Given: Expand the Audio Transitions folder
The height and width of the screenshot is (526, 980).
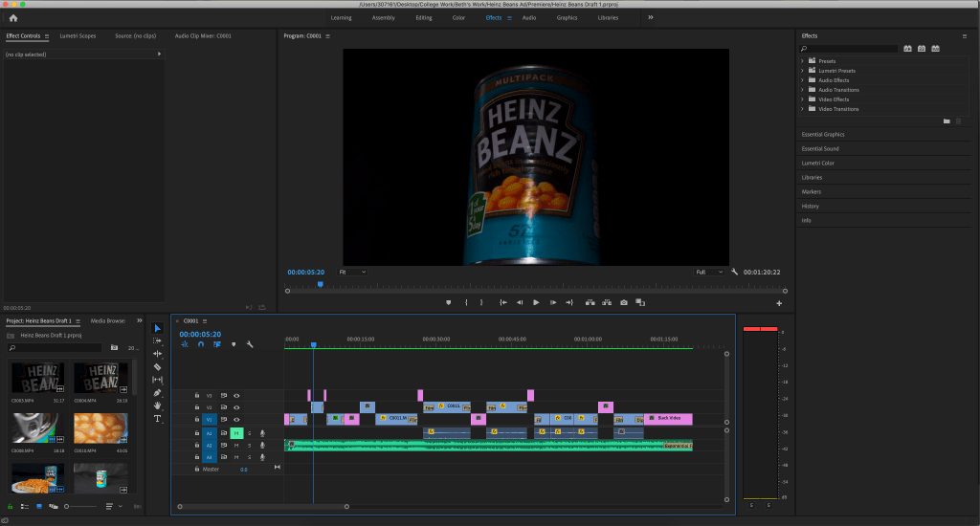Looking at the screenshot, I should 802,90.
